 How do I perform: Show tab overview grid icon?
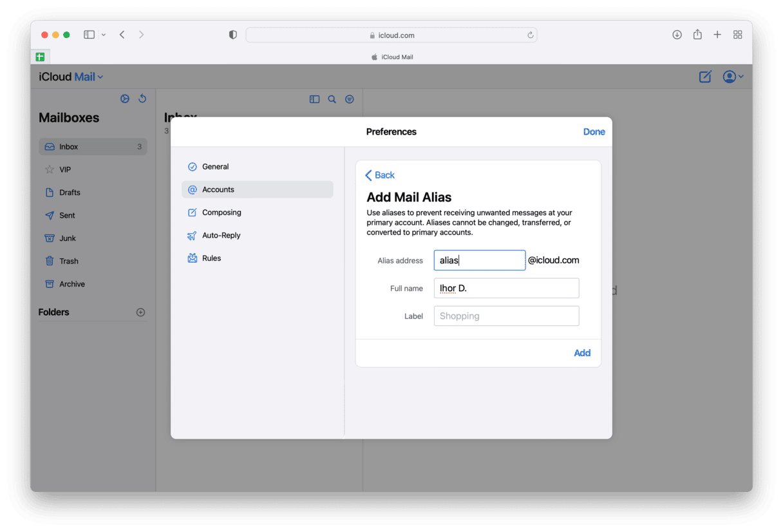738,35
